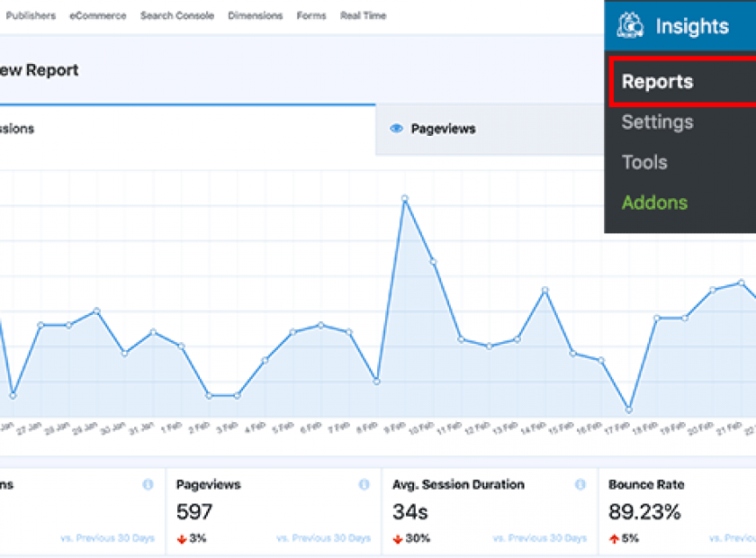The height and width of the screenshot is (558, 756).
Task: Go to the Real Time tab
Action: [363, 16]
